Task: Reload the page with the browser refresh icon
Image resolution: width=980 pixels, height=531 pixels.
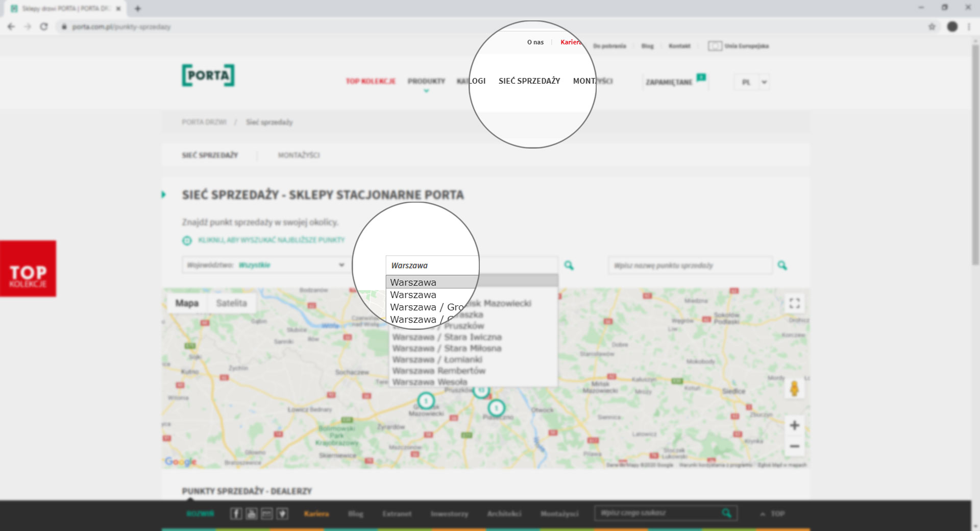Action: tap(44, 27)
